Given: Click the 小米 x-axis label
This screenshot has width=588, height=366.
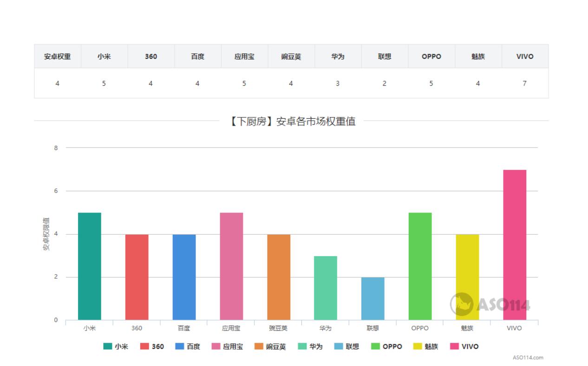Looking at the screenshot, I should pyautogui.click(x=90, y=328).
